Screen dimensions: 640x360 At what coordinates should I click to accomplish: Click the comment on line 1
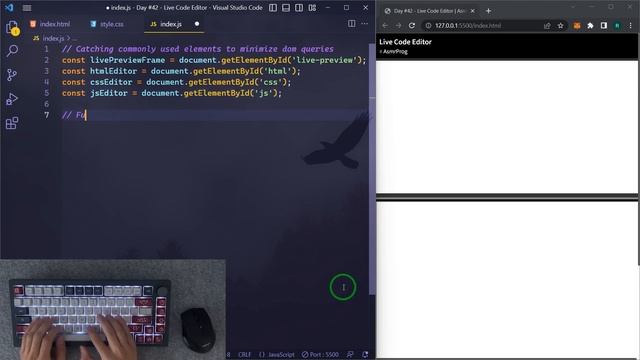coord(198,49)
